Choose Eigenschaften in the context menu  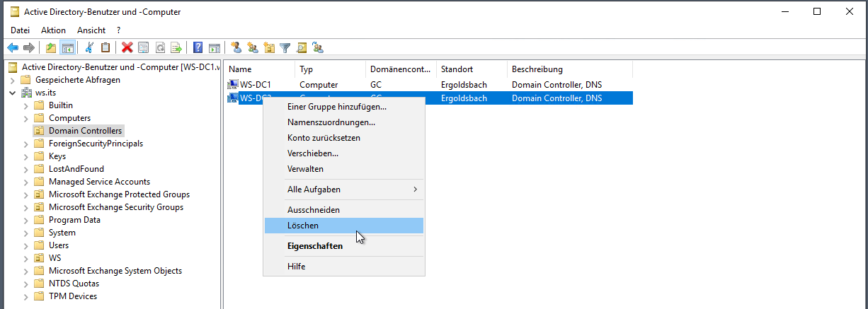tap(343, 246)
